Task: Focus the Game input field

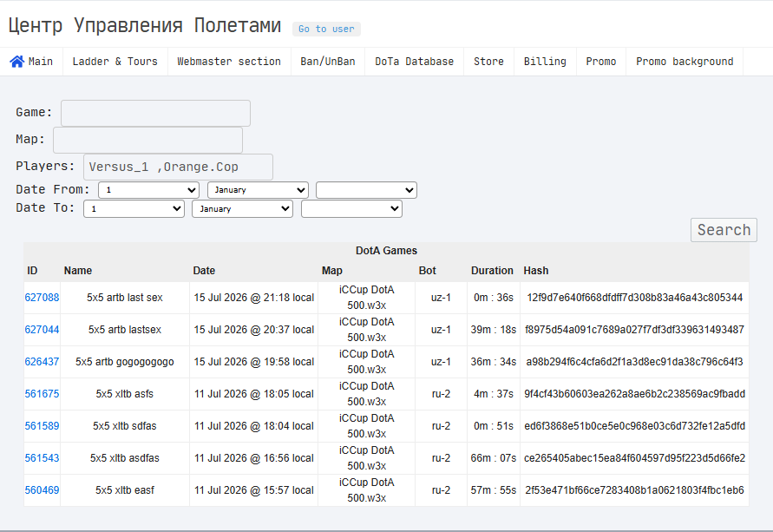Action: pos(155,113)
